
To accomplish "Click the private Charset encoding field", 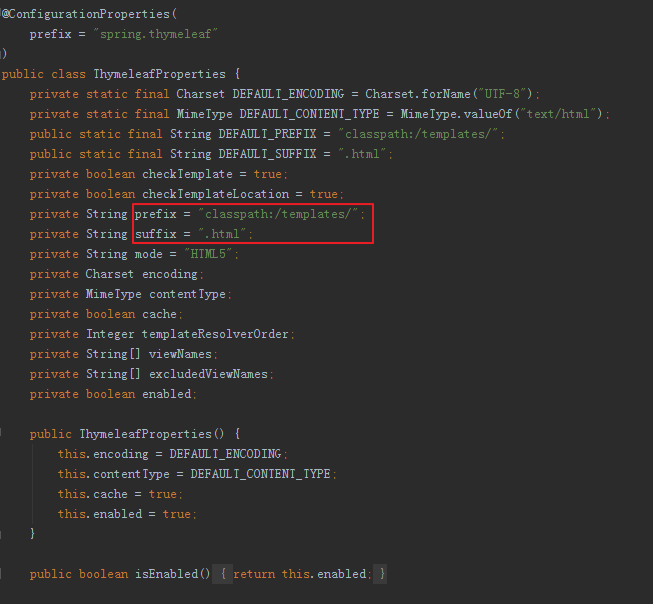I will point(169,274).
